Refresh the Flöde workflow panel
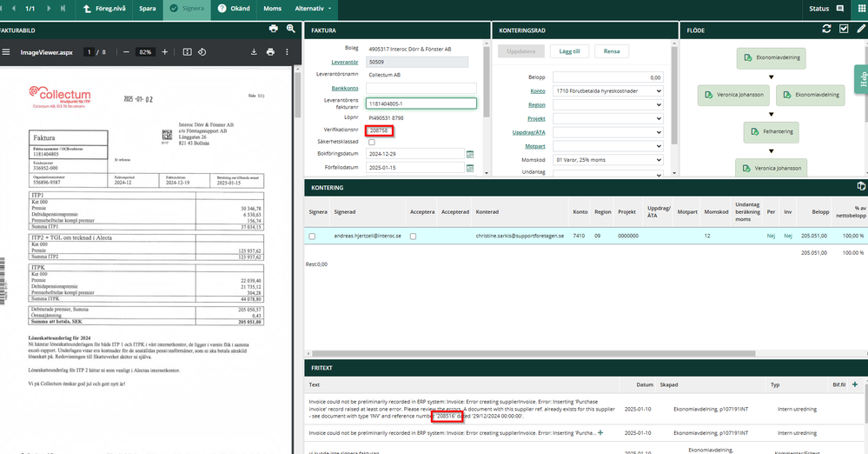This screenshot has height=454, width=868. coord(826,30)
